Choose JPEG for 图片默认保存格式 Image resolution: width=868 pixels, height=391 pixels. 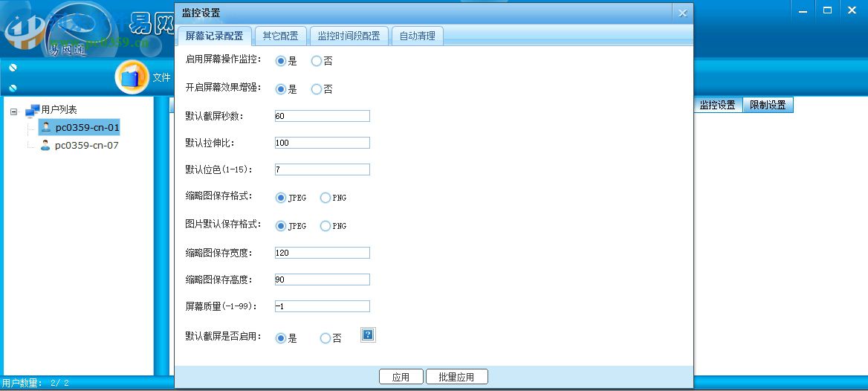281,225
